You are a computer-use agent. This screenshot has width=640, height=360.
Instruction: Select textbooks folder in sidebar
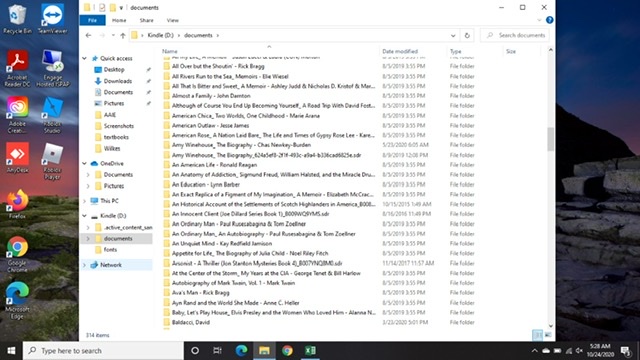(x=116, y=137)
